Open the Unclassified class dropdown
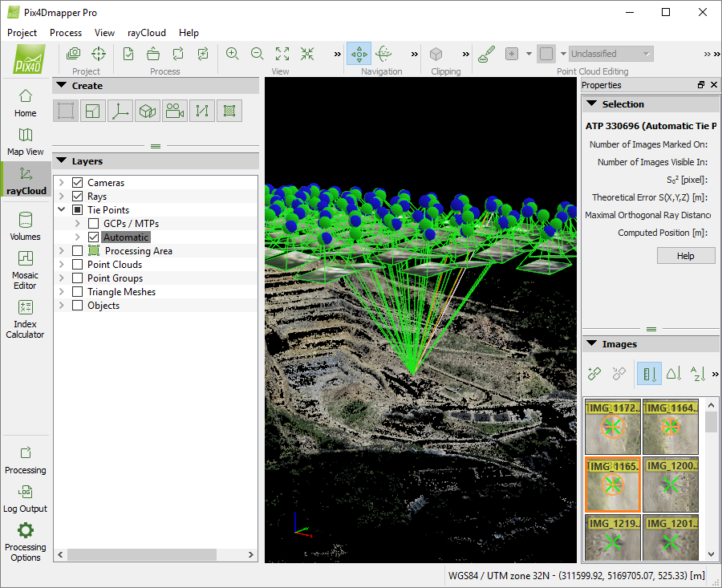This screenshot has height=588, width=722. pyautogui.click(x=647, y=53)
